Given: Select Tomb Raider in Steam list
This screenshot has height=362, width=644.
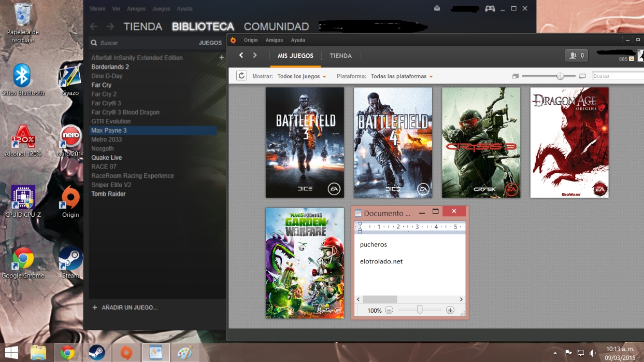Looking at the screenshot, I should [x=108, y=194].
